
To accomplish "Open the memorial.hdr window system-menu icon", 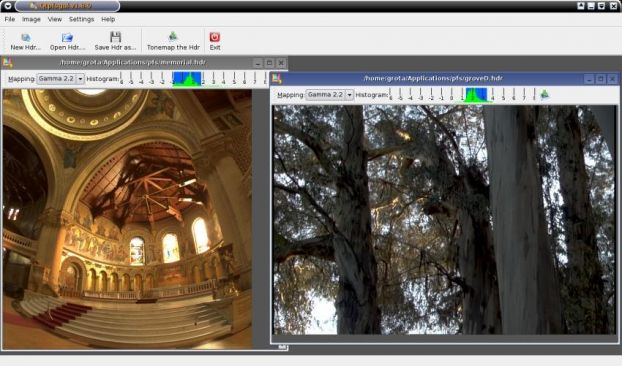I will tap(7, 62).
